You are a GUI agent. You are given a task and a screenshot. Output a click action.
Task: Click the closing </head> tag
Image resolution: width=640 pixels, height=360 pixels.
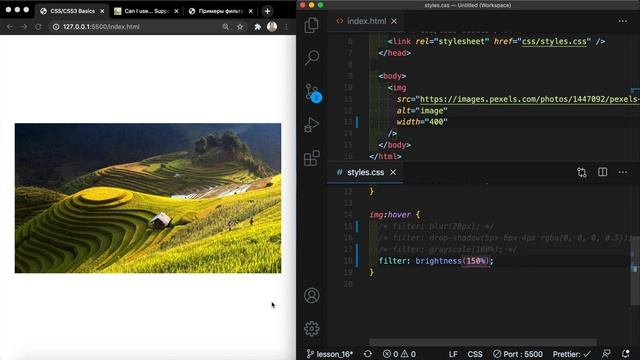coord(394,53)
